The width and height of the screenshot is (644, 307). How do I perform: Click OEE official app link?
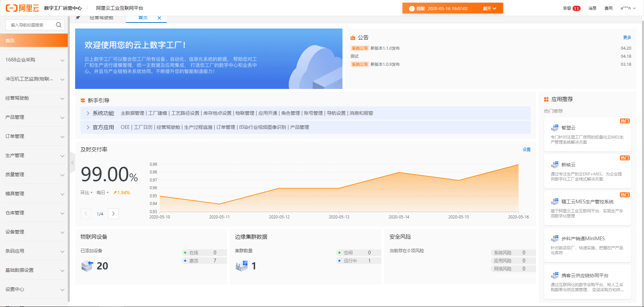tap(125, 127)
